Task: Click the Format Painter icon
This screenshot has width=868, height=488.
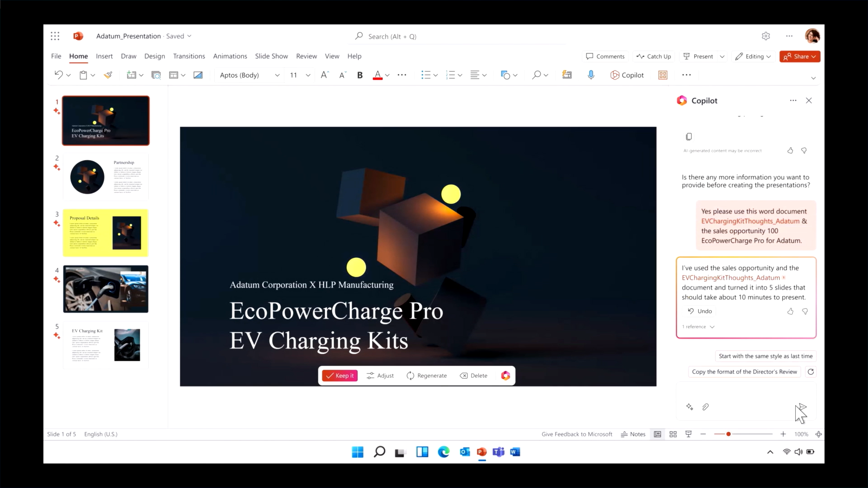Action: point(108,75)
